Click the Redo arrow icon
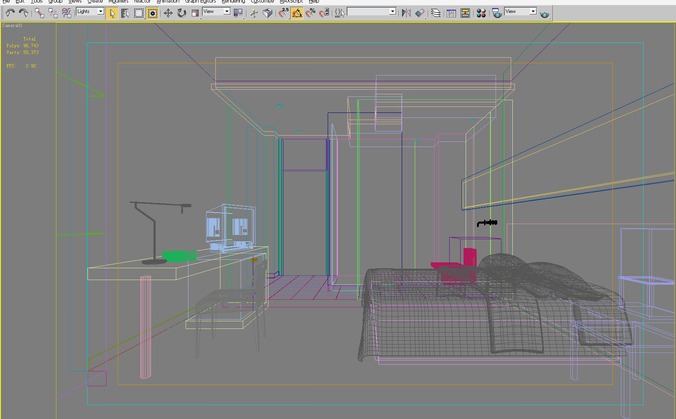This screenshot has width=676, height=419. (x=24, y=13)
